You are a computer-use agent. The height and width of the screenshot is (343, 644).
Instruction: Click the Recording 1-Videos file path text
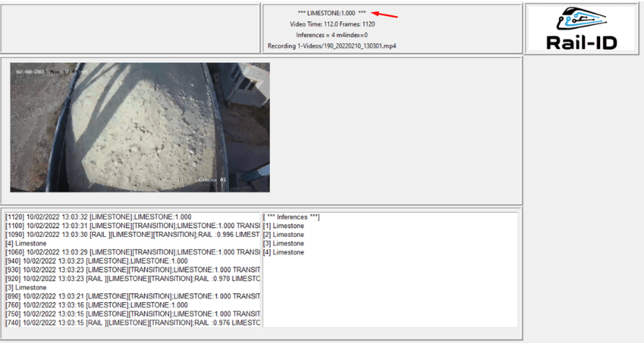tap(332, 46)
